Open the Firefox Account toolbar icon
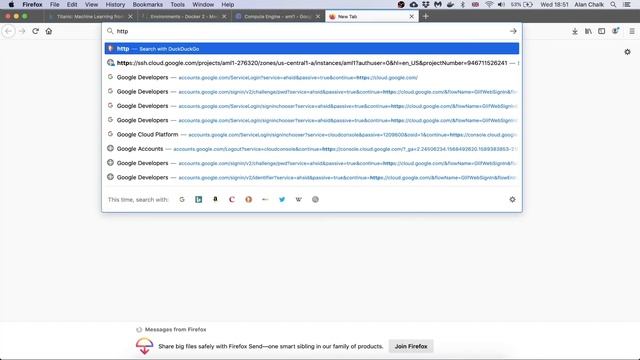The image size is (640, 360). [615, 31]
